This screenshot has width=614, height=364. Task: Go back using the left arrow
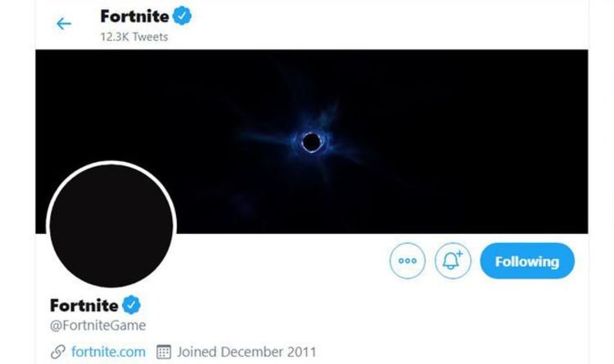tap(64, 24)
